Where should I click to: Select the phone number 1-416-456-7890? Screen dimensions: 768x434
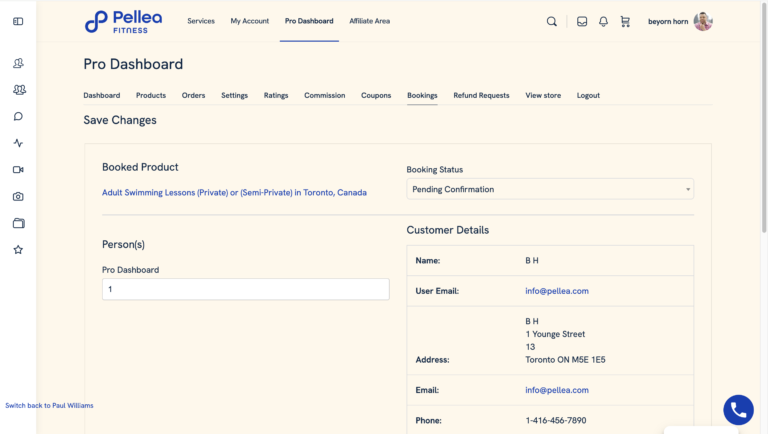pyautogui.click(x=555, y=420)
